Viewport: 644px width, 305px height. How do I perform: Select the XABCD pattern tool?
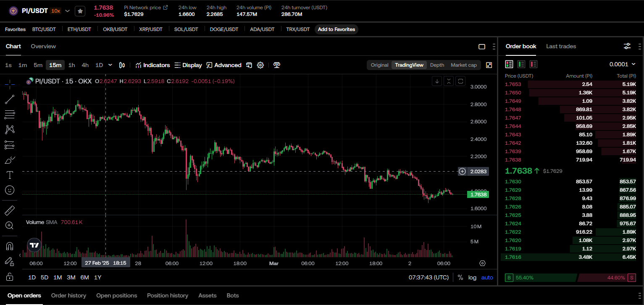10,130
